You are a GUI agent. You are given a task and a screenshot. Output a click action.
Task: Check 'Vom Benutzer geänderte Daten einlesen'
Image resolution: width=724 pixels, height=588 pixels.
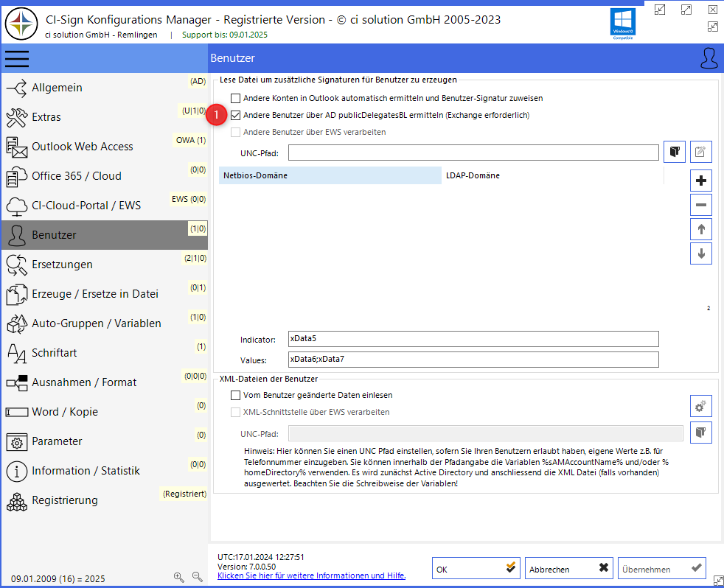(x=236, y=396)
